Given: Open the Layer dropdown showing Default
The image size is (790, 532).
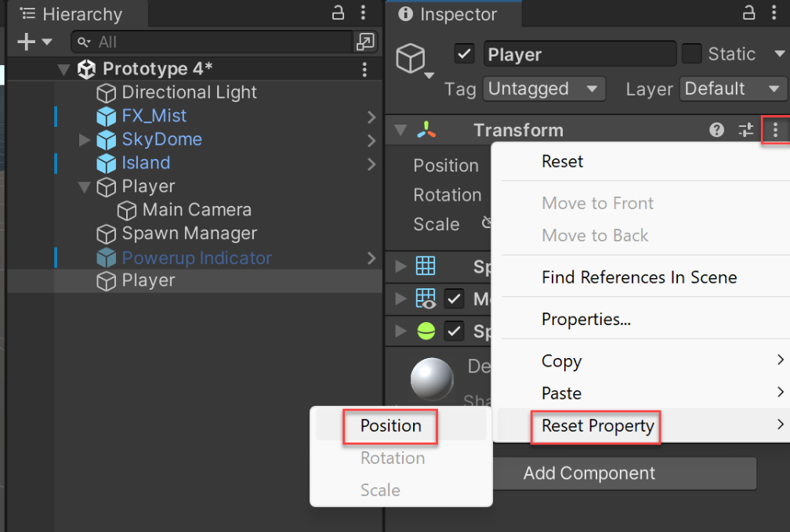Looking at the screenshot, I should (732, 89).
